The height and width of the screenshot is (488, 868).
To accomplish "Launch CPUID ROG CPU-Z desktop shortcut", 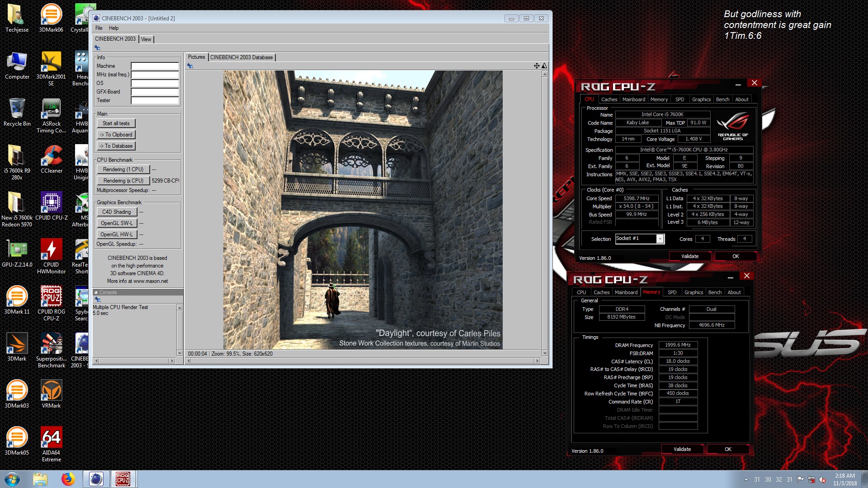I will [51, 304].
